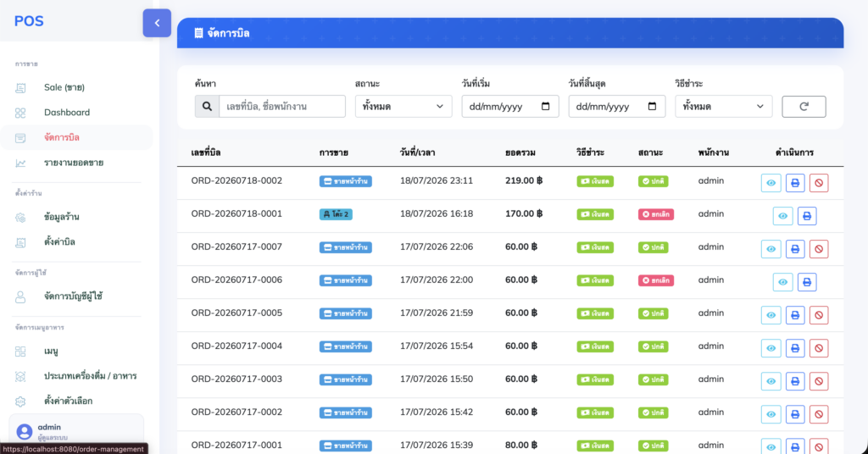Print bill ORD-20260718-0001

(807, 216)
